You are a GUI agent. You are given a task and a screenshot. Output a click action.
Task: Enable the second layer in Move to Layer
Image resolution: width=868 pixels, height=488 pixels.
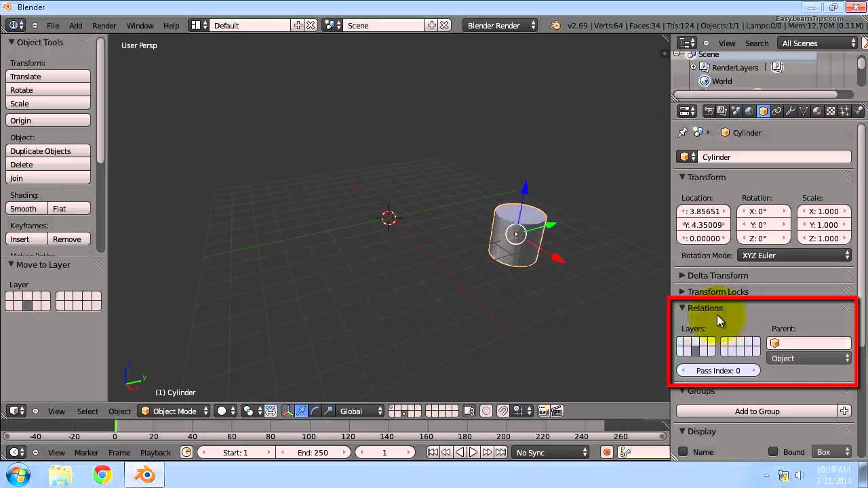click(17, 296)
